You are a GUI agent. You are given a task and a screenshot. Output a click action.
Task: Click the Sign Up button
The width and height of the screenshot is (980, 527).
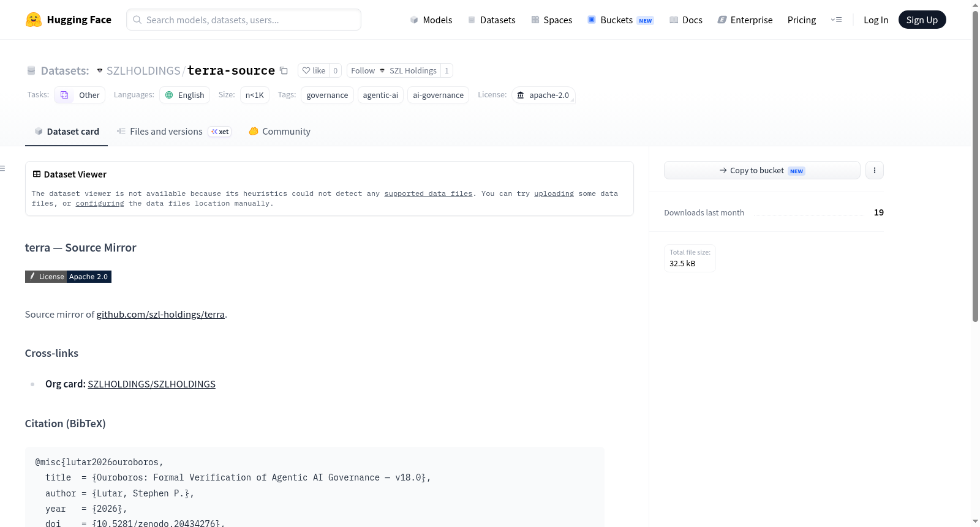(x=922, y=20)
